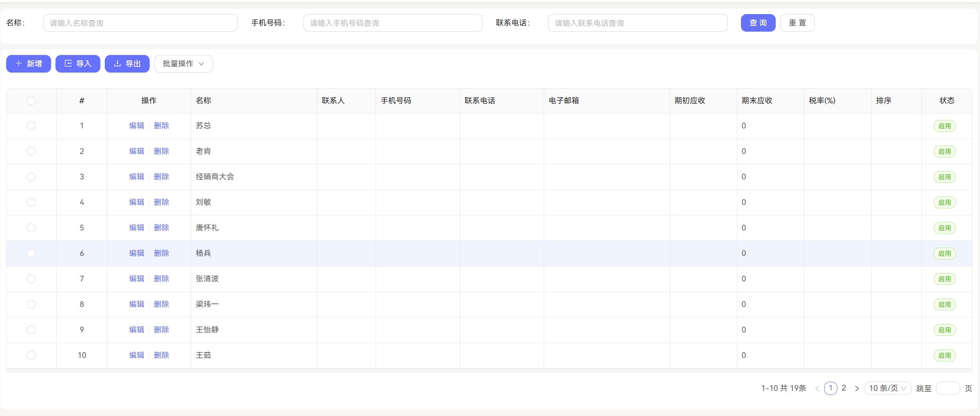Click 编辑 link for 刘敏

pyautogui.click(x=136, y=202)
